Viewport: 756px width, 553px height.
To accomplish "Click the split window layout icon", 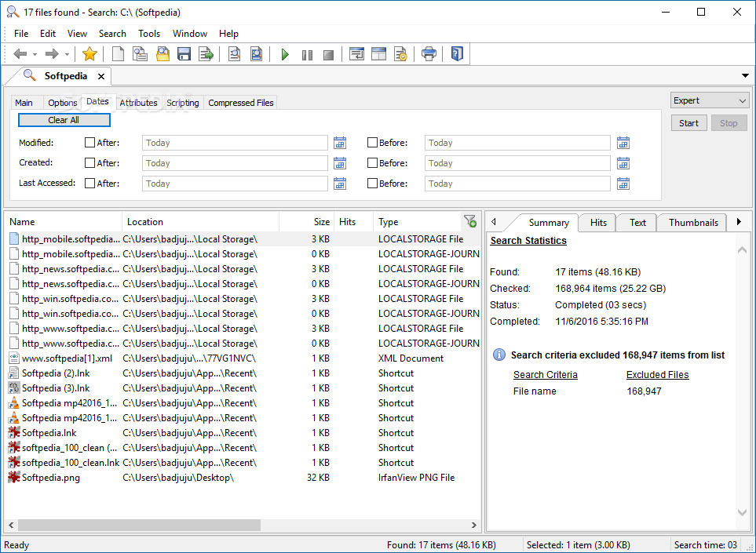I will [x=379, y=54].
